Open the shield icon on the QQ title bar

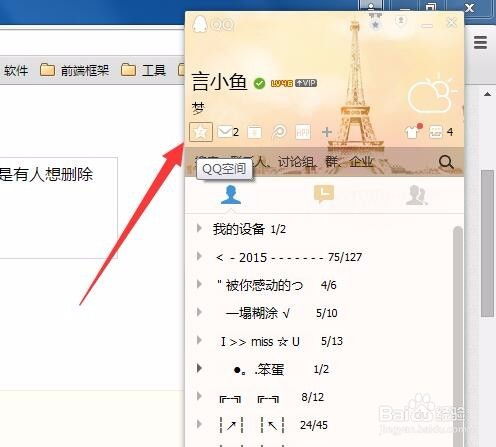pos(401,22)
